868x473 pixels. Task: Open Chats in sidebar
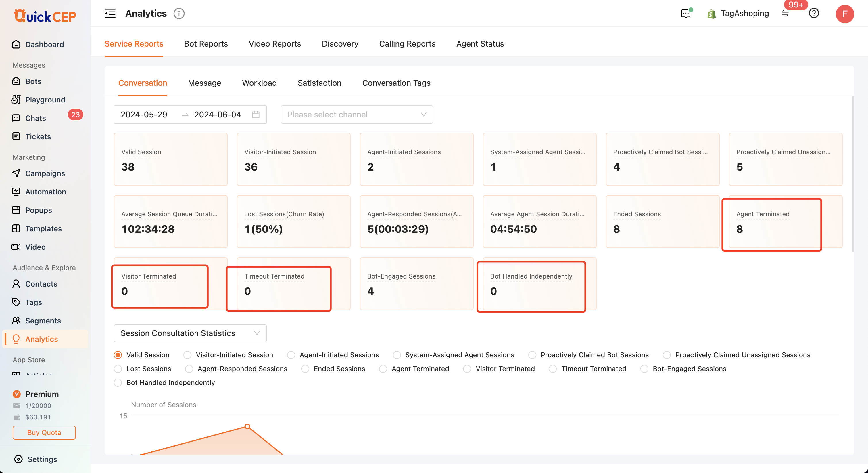[x=35, y=118]
